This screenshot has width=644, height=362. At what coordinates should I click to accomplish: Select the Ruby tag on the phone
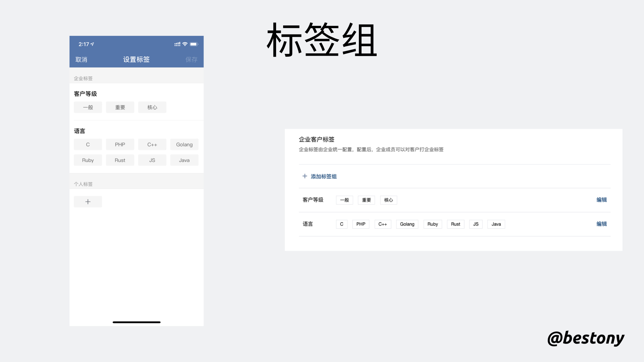click(88, 160)
